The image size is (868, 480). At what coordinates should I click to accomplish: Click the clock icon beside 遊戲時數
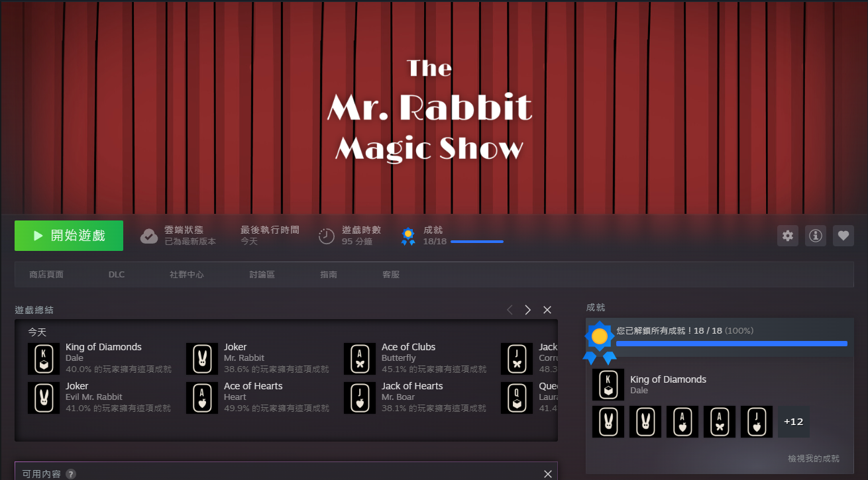coord(327,236)
